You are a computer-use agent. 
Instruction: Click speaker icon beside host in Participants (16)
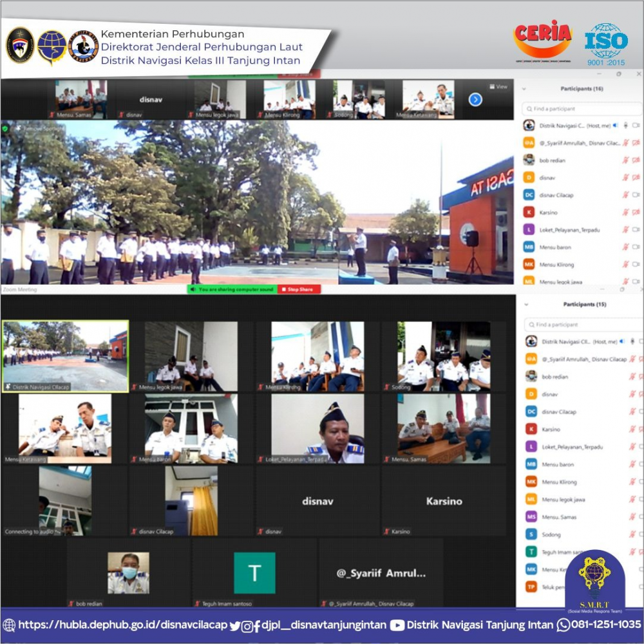615,126
